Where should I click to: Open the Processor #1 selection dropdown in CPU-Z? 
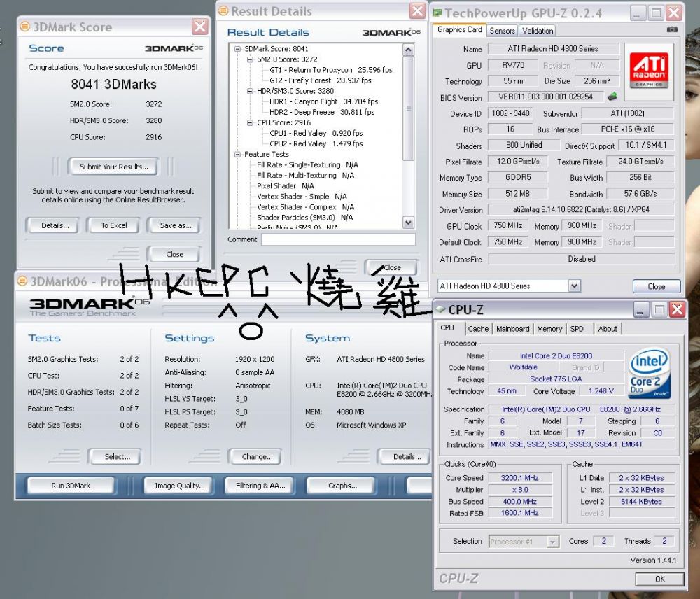pyautogui.click(x=553, y=542)
